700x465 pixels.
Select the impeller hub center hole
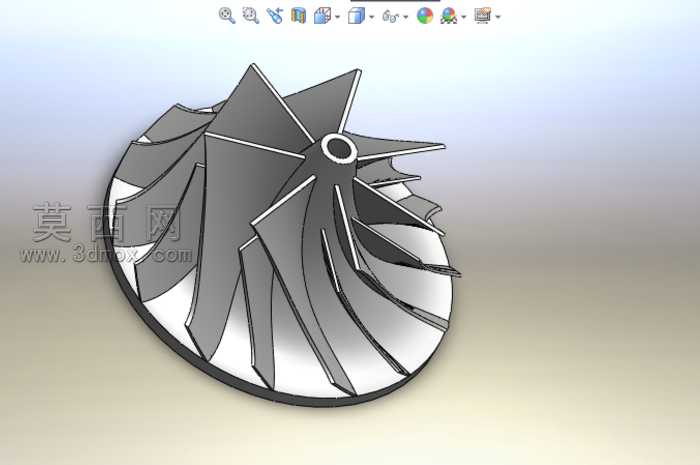[x=339, y=148]
